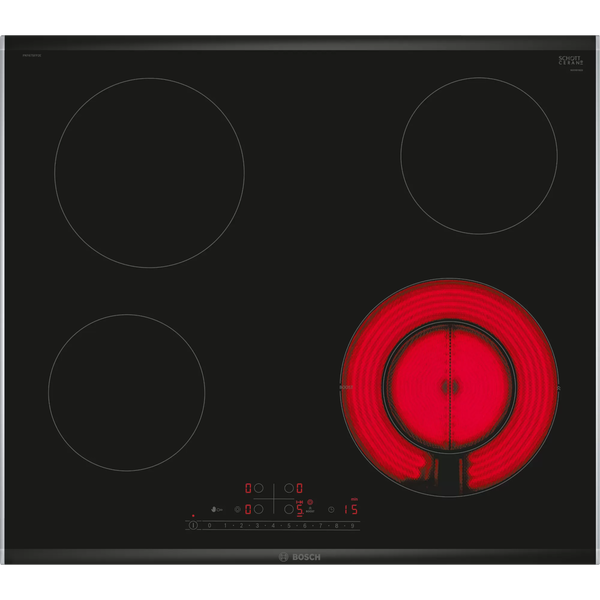This screenshot has height=600, width=600.
Task: Toggle the extended dual-zone ring symbol
Action: click(310, 502)
